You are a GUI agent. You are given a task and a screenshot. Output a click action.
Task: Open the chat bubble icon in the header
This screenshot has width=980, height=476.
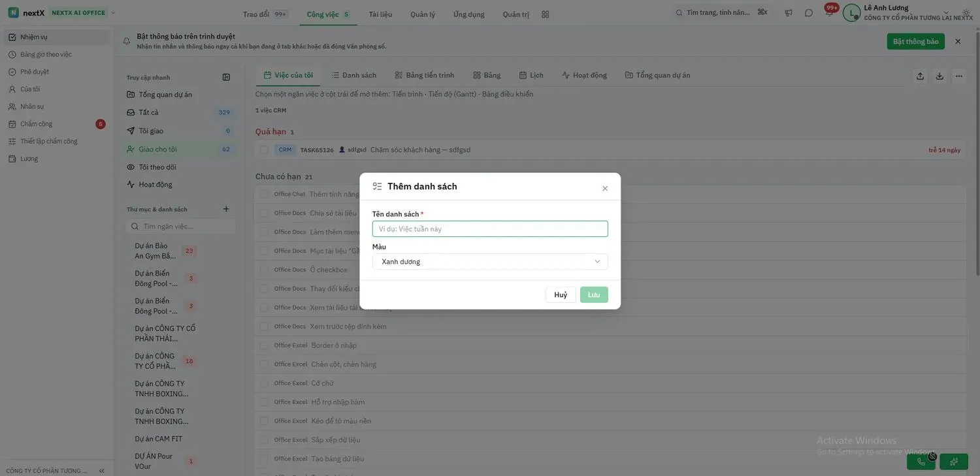pos(809,13)
